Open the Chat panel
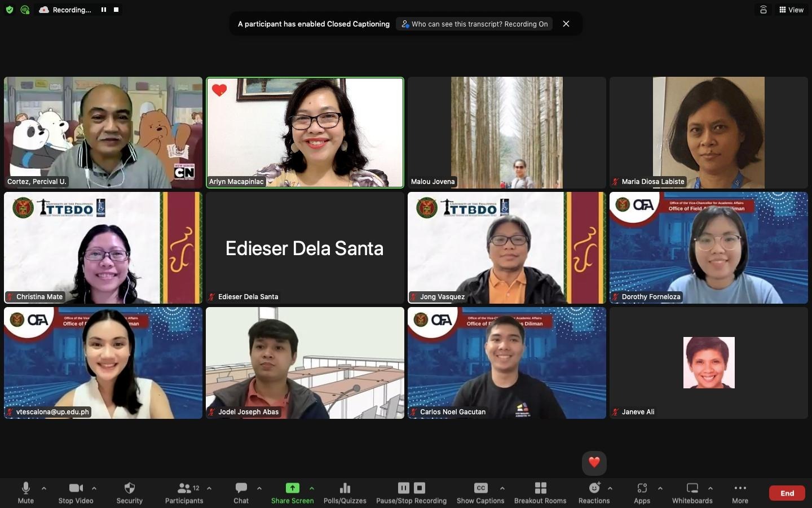This screenshot has height=508, width=812. click(x=241, y=492)
